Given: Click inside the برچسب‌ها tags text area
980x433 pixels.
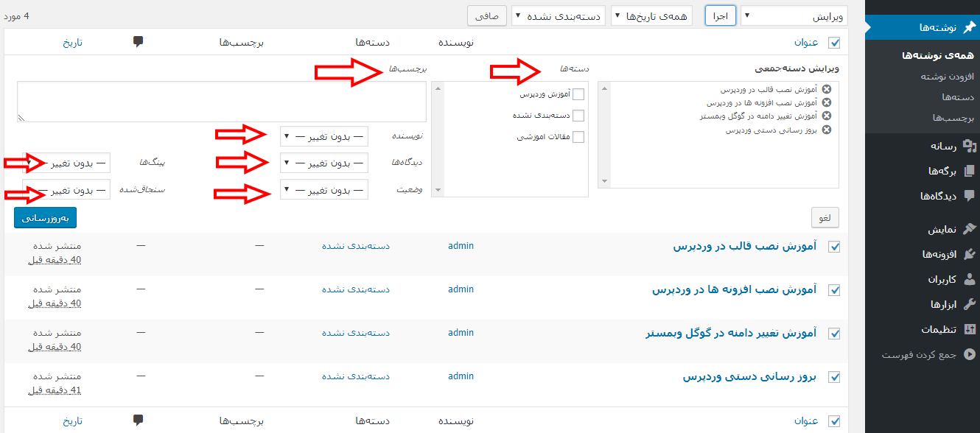Looking at the screenshot, I should click(221, 102).
